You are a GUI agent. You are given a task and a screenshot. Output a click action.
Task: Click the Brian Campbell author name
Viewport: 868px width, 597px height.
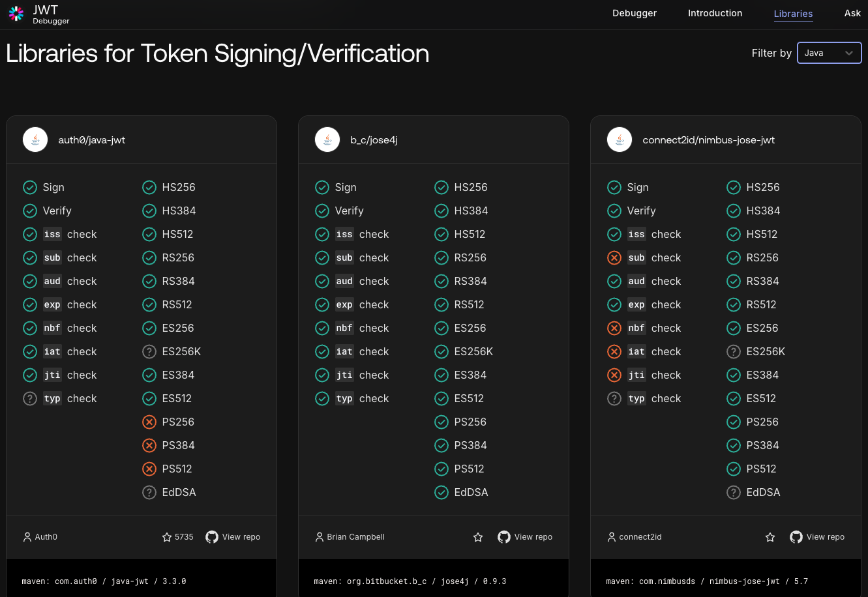click(x=356, y=537)
